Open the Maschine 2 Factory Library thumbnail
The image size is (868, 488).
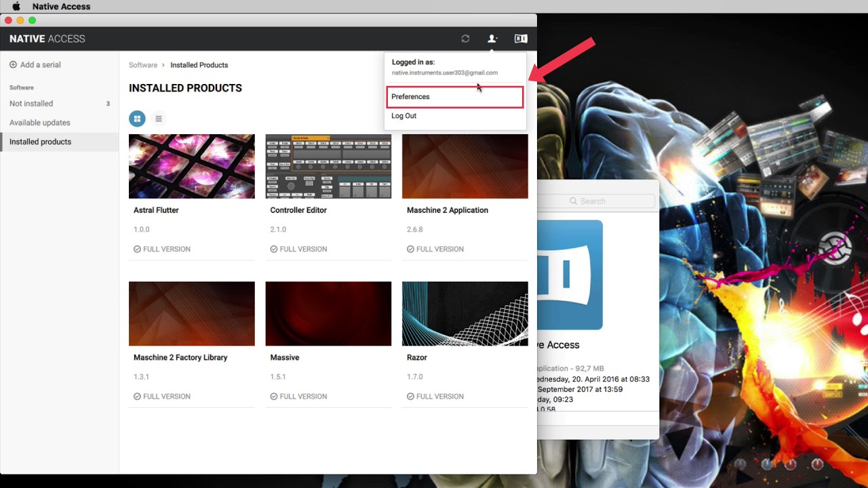pyautogui.click(x=192, y=314)
